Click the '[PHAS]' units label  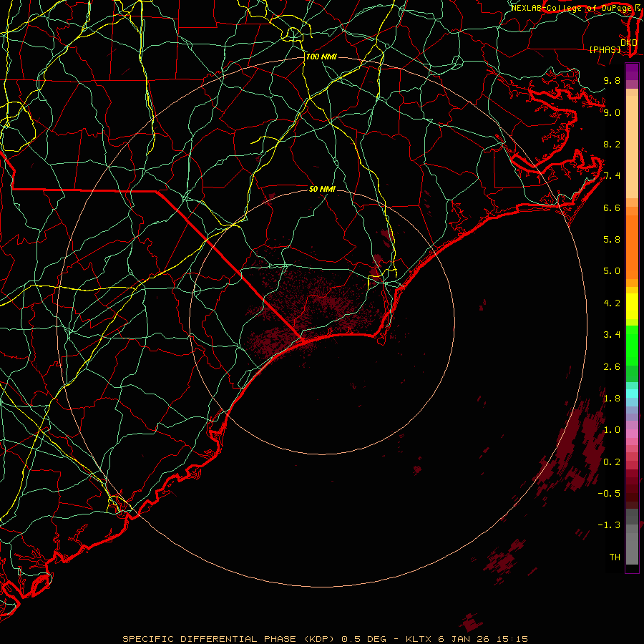pos(605,49)
